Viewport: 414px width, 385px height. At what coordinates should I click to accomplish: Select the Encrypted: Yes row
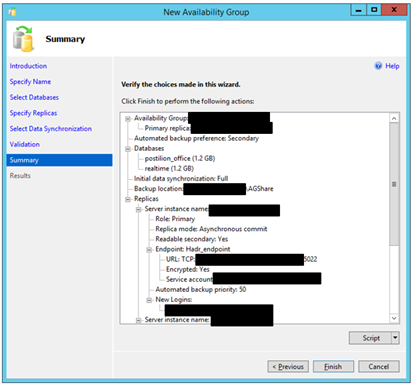click(x=188, y=269)
